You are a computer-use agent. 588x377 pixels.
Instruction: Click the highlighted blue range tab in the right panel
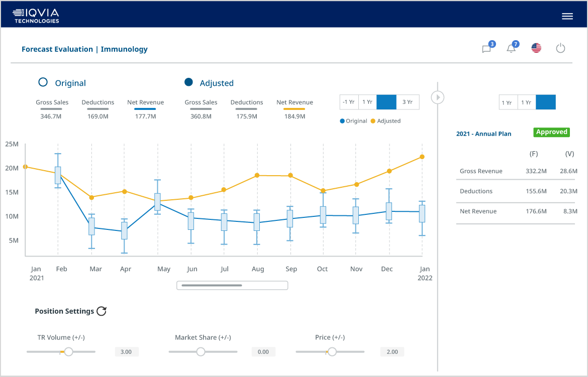pyautogui.click(x=546, y=102)
